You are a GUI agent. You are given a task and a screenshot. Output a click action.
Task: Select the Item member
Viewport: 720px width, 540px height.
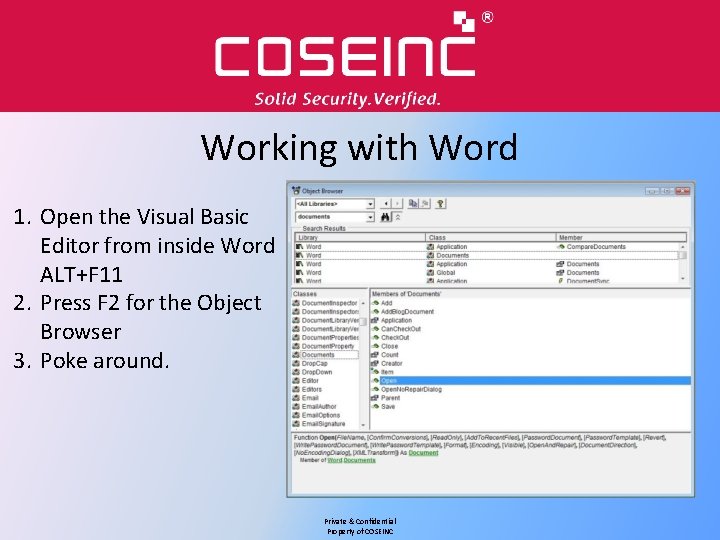pyautogui.click(x=387, y=372)
